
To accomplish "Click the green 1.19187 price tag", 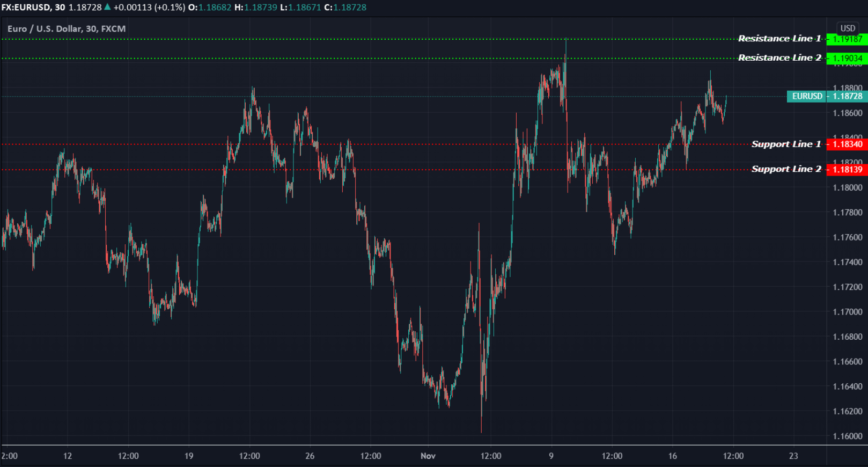I will tap(847, 39).
